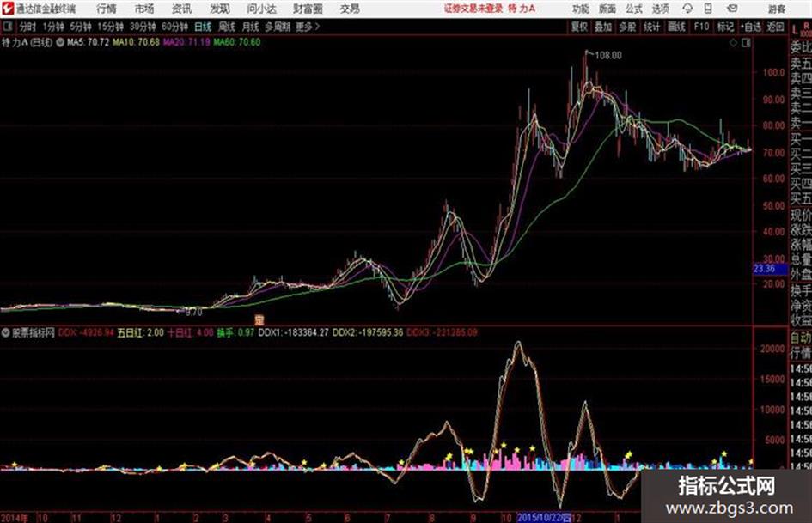Open the 版面 menu
The height and width of the screenshot is (523, 812).
point(607,9)
